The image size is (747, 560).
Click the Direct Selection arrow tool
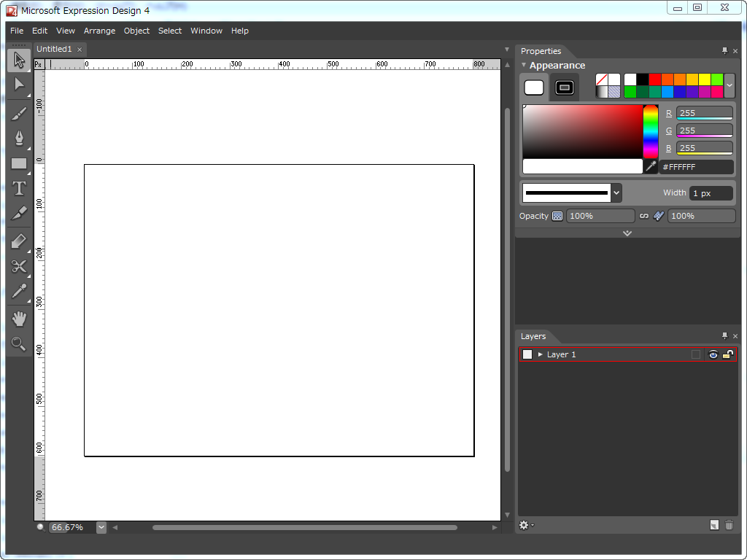(x=19, y=85)
